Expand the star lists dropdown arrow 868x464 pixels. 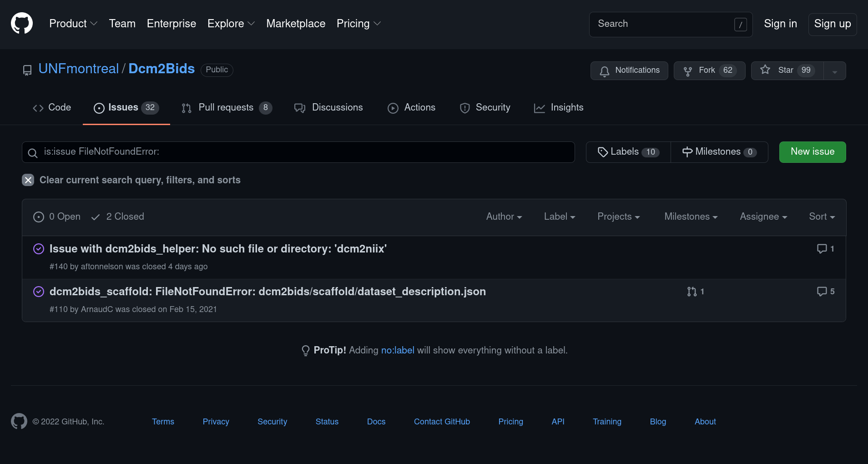(x=835, y=71)
